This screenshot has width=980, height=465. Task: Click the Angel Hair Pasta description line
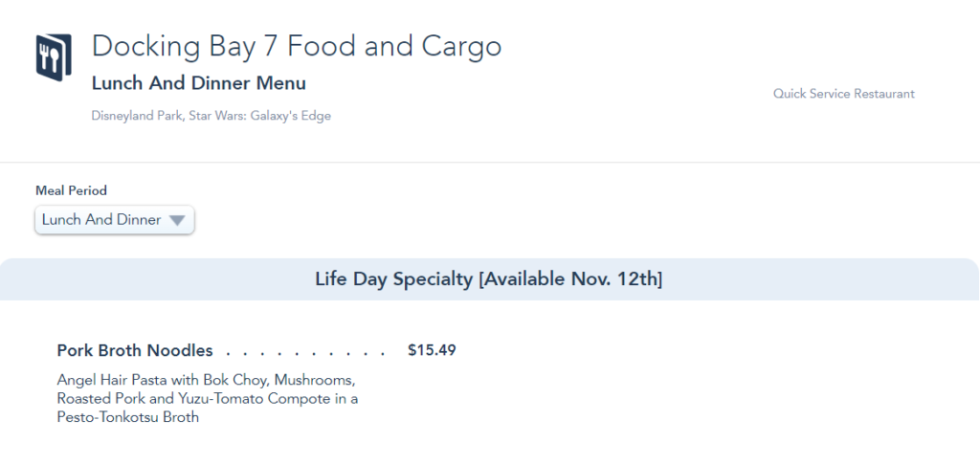(x=206, y=379)
